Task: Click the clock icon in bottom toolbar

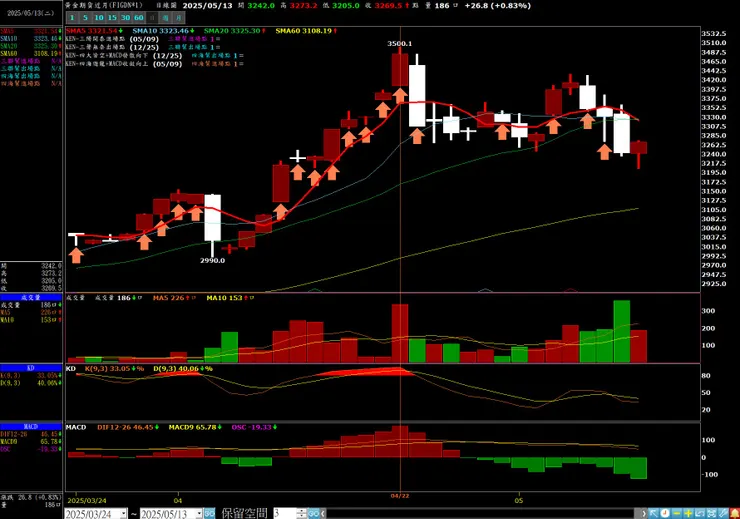Action: pos(665,513)
